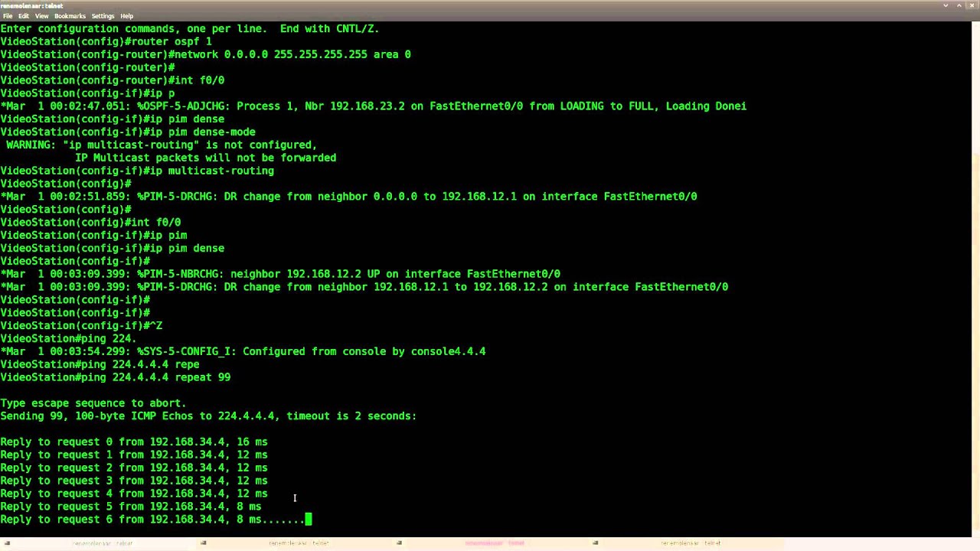This screenshot has height=551, width=980.
Task: Open the Bookmarks menu
Action: click(70, 16)
